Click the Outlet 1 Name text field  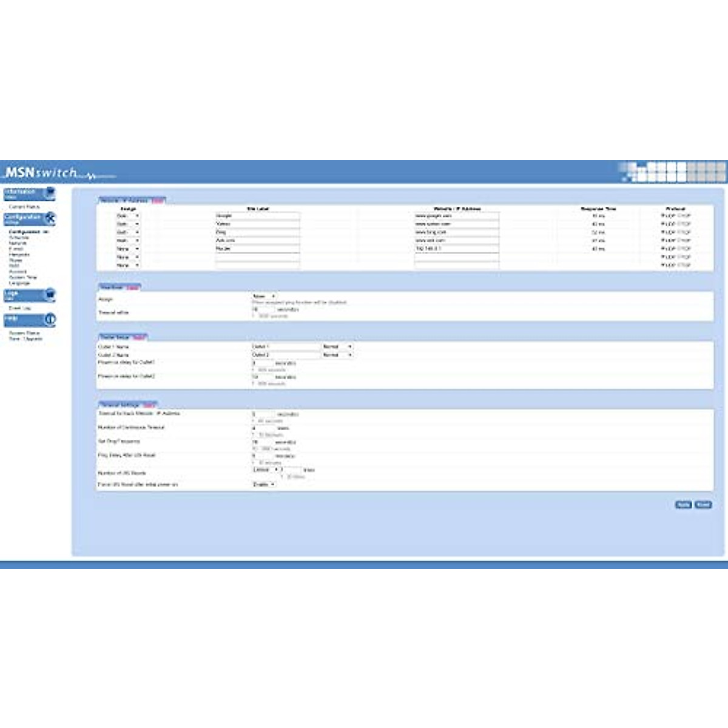click(x=285, y=346)
